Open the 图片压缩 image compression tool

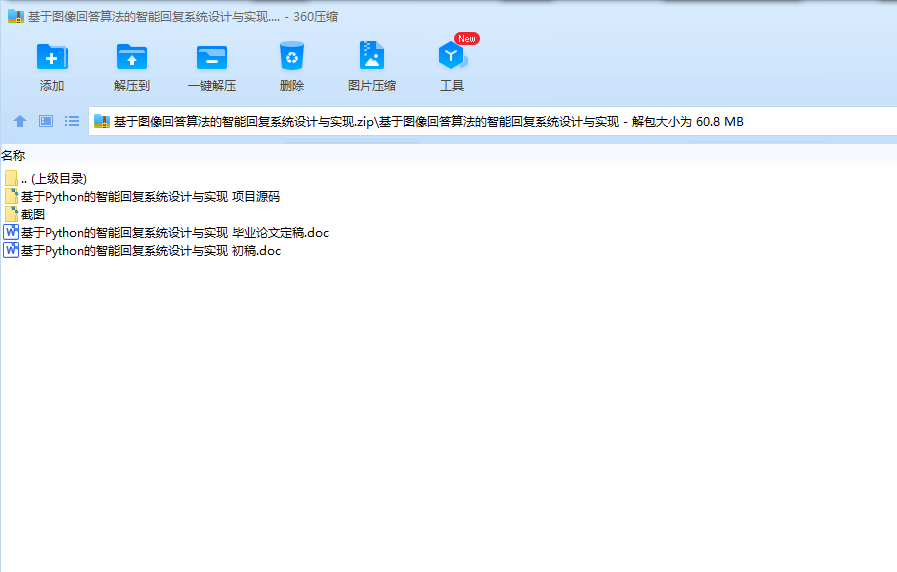click(x=372, y=55)
